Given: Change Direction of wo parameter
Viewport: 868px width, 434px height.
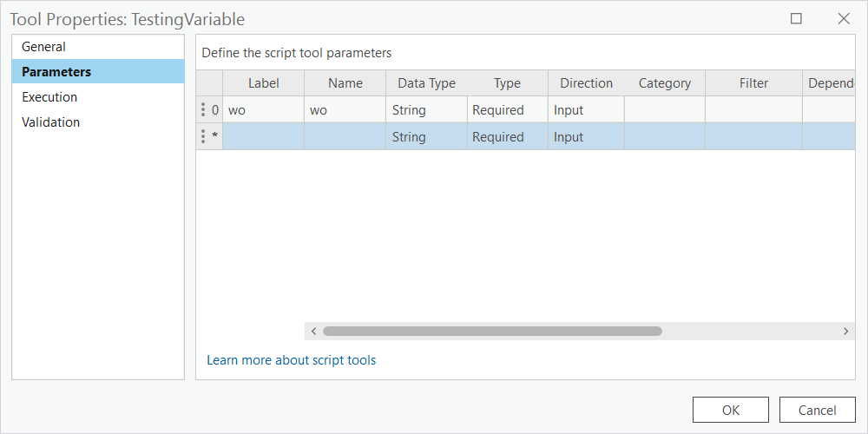Looking at the screenshot, I should pos(586,110).
